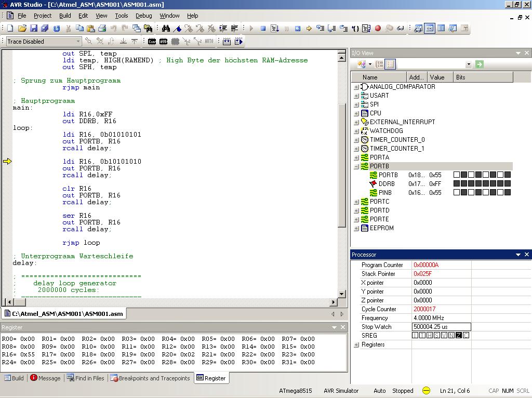The image size is (532, 398).
Task: Click the AVR chip programmer icon
Action: [164, 42]
